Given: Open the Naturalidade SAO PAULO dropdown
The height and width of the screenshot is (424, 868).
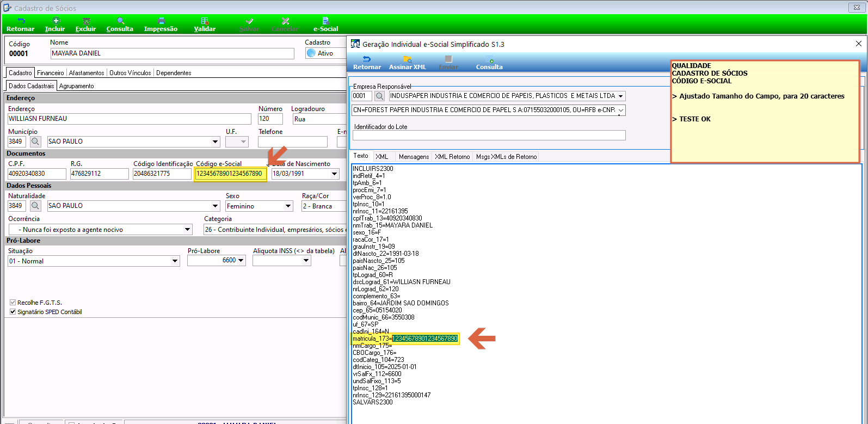Looking at the screenshot, I should tap(215, 206).
